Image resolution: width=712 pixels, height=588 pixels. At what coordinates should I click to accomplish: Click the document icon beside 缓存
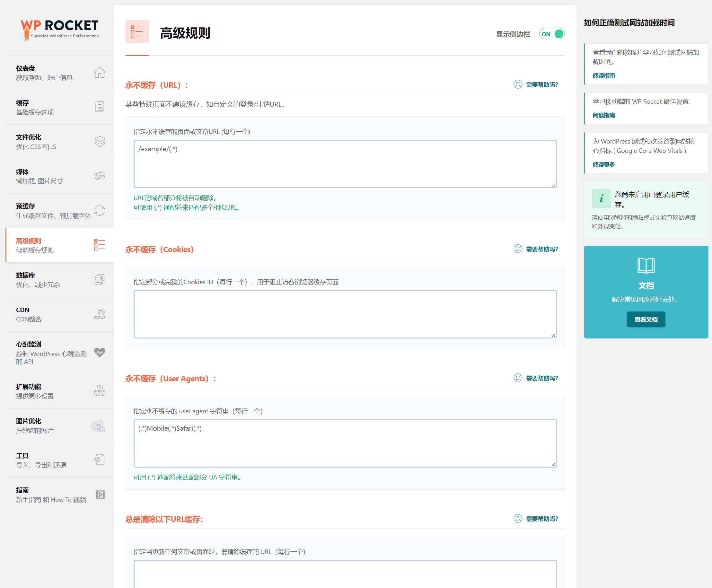click(100, 107)
